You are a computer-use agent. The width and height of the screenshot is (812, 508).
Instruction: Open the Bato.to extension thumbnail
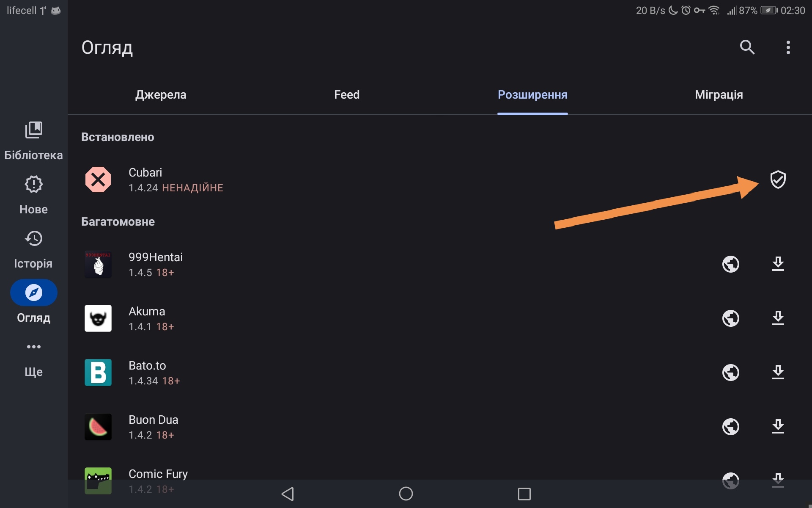(98, 373)
